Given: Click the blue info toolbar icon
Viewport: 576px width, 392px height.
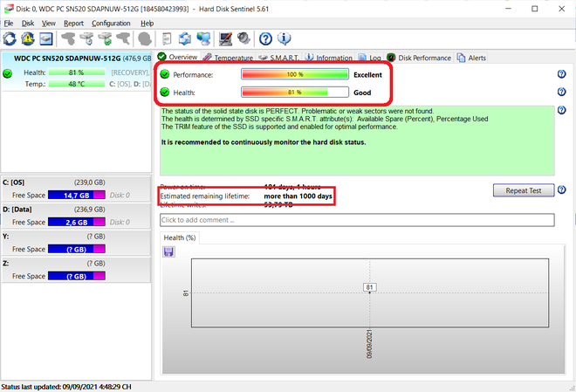Looking at the screenshot, I should click(284, 38).
